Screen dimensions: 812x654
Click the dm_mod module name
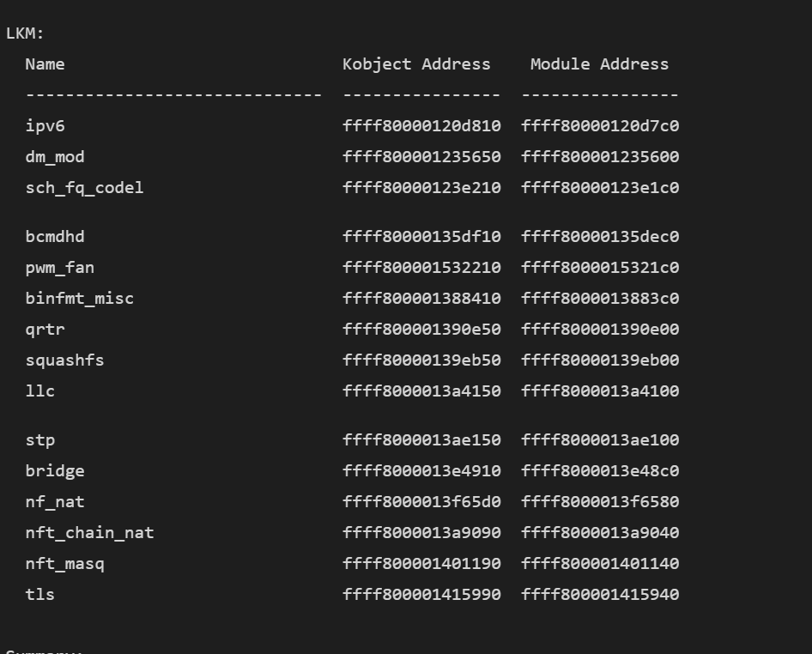[x=55, y=157]
